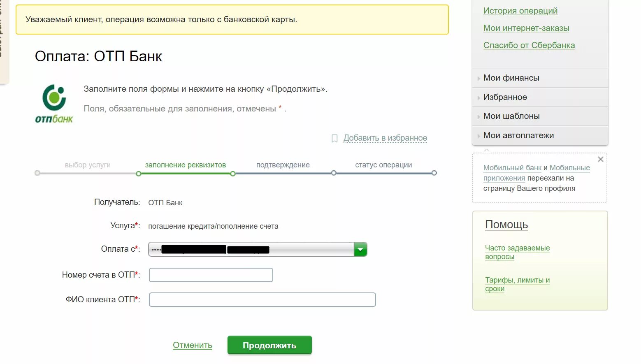
Task: Click the green Продолжить button
Action: tap(269, 345)
